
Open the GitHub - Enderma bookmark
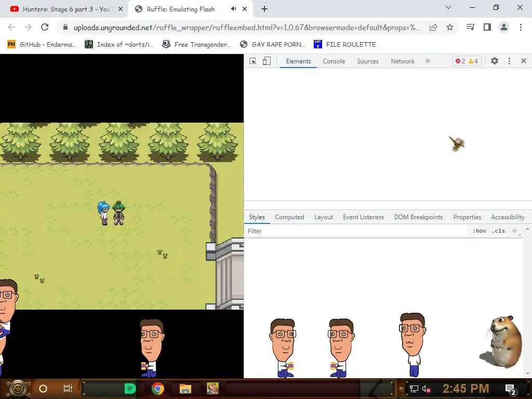click(42, 45)
